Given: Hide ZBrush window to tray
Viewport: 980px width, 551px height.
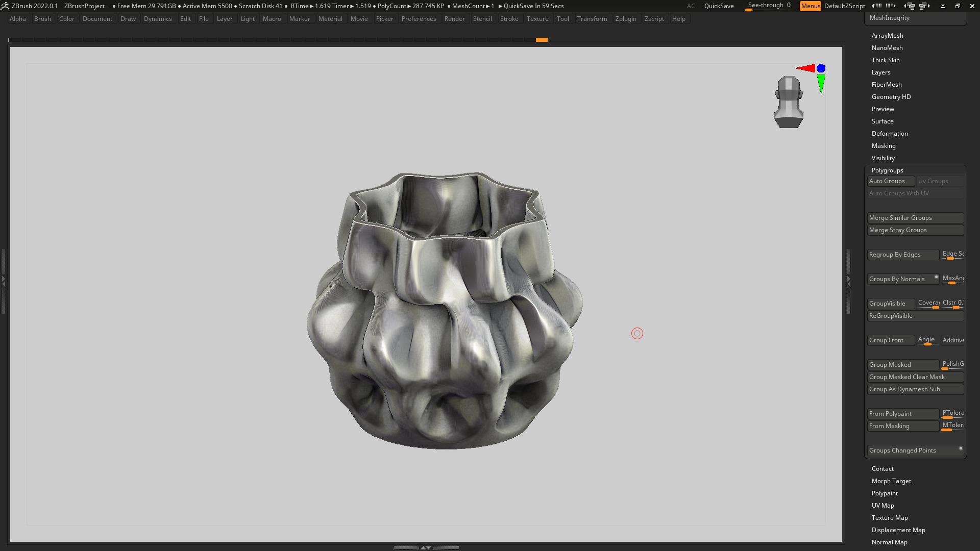Looking at the screenshot, I should (x=943, y=6).
